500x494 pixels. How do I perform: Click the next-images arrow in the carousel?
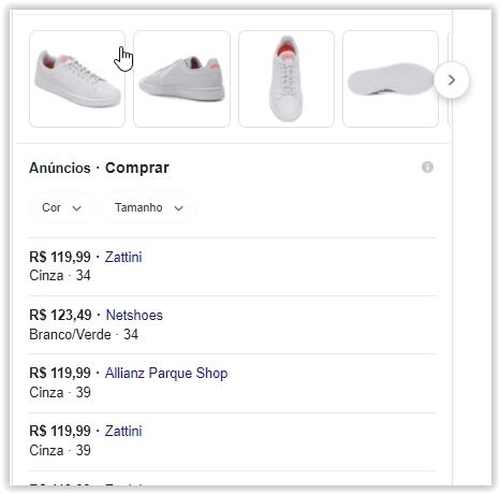pyautogui.click(x=452, y=80)
